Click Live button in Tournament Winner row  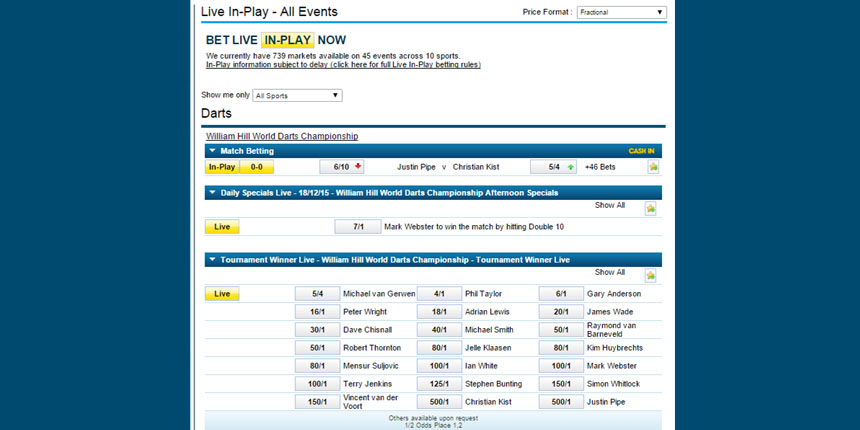coord(222,294)
